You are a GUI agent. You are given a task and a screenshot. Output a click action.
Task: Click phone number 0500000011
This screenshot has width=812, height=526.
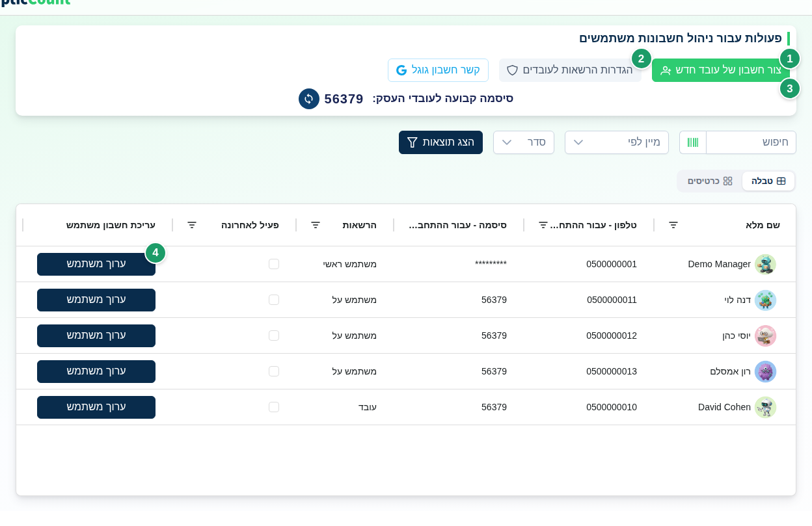(612, 300)
